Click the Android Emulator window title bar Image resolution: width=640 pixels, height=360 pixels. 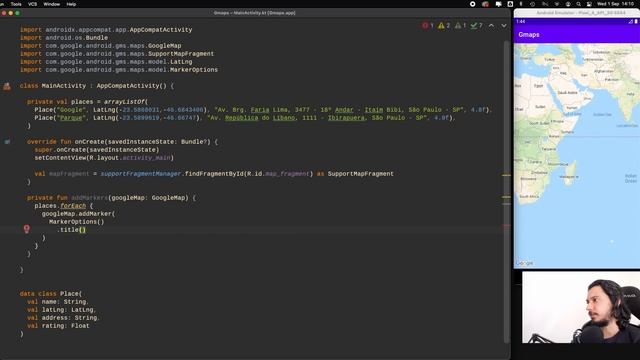tap(577, 13)
